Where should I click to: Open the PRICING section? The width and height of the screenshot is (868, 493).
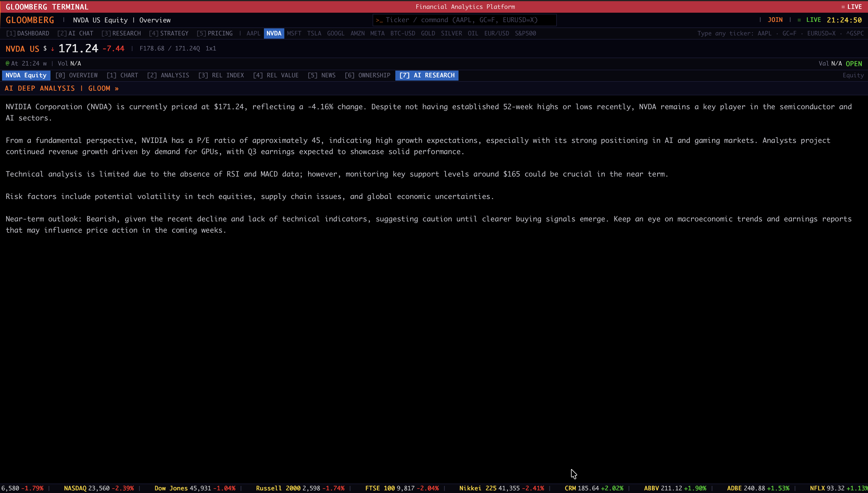click(215, 33)
